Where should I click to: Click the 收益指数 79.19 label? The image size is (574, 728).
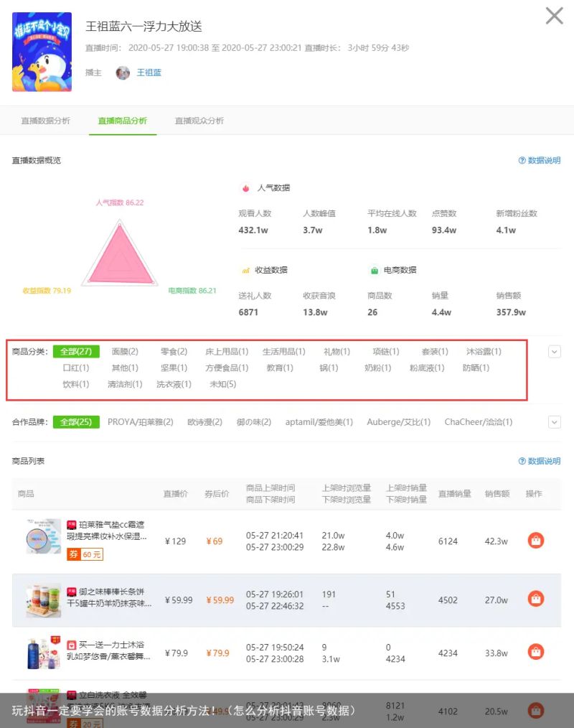tap(47, 291)
